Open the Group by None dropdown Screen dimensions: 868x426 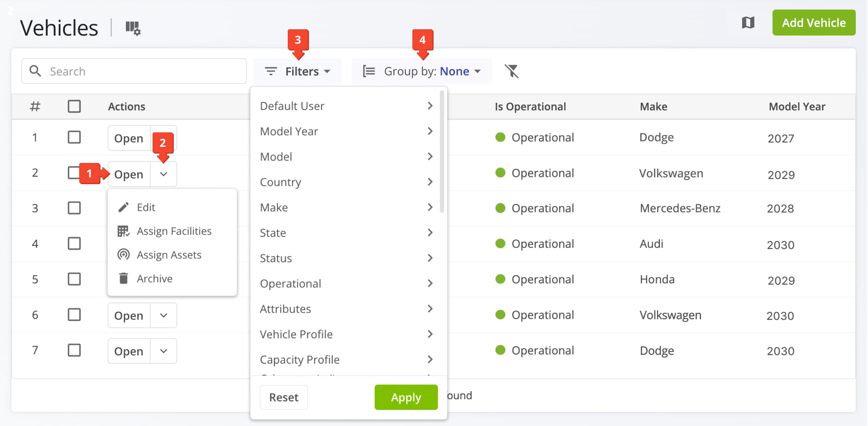tap(422, 71)
